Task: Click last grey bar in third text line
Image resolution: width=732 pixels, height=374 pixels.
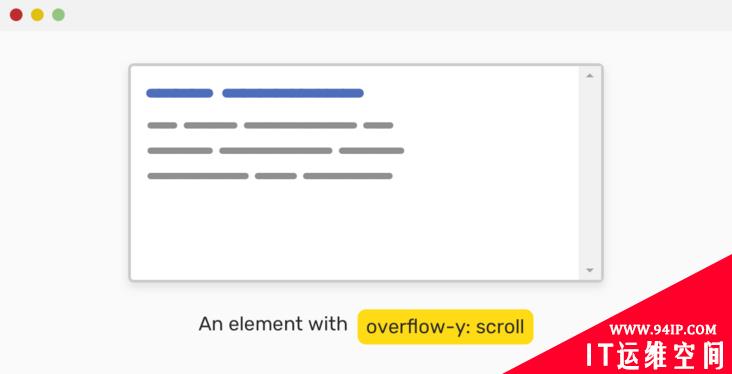Action: (348, 176)
